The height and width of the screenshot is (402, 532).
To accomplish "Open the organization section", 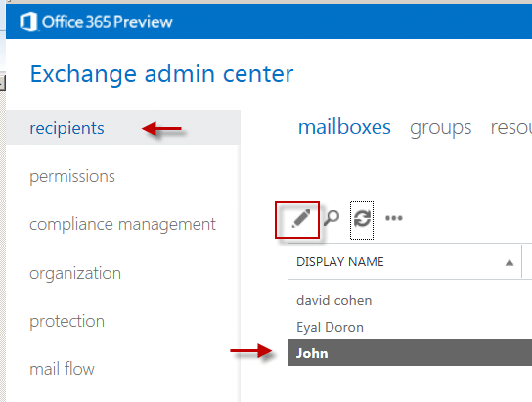I will (x=75, y=274).
